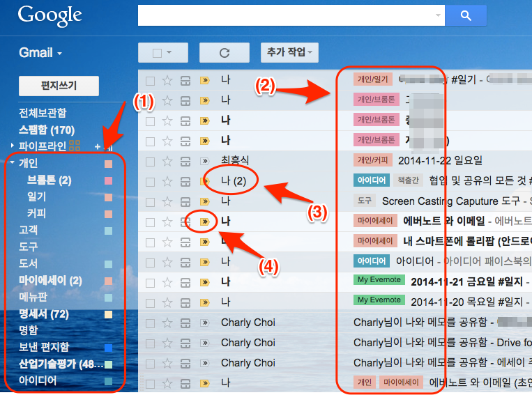Star the 나 (2) conversation
532x395 pixels.
(x=167, y=181)
